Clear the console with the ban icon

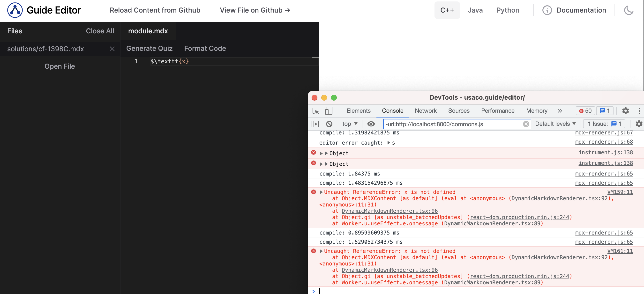(329, 124)
